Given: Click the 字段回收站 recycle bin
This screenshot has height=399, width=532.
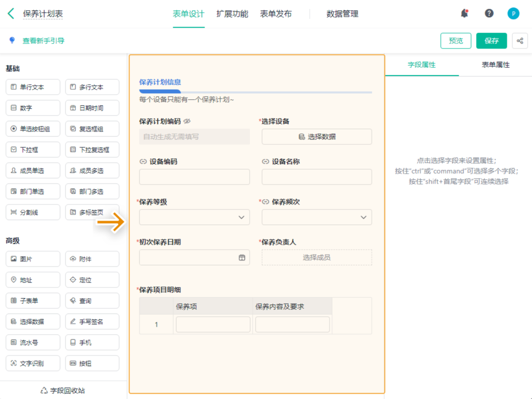Looking at the screenshot, I should point(63,391).
